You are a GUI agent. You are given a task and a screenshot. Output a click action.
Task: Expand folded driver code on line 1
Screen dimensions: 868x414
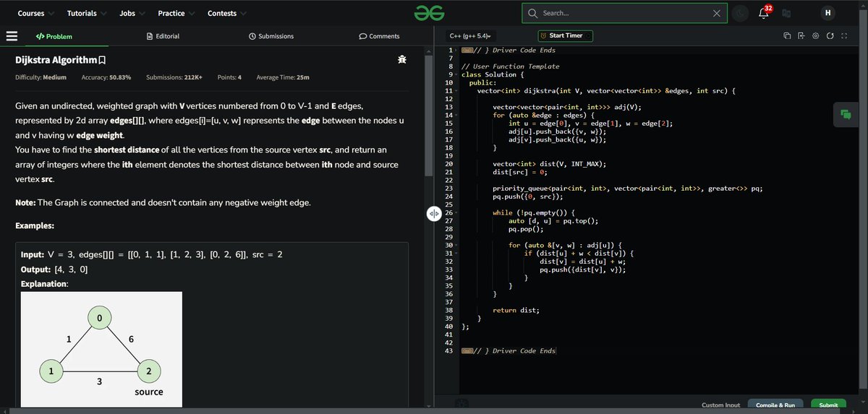pos(467,51)
